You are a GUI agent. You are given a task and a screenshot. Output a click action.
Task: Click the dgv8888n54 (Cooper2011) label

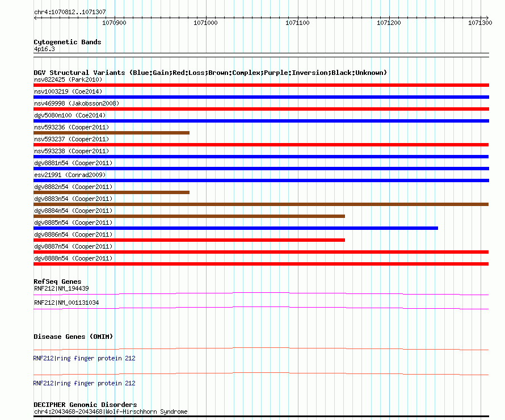pyautogui.click(x=73, y=258)
